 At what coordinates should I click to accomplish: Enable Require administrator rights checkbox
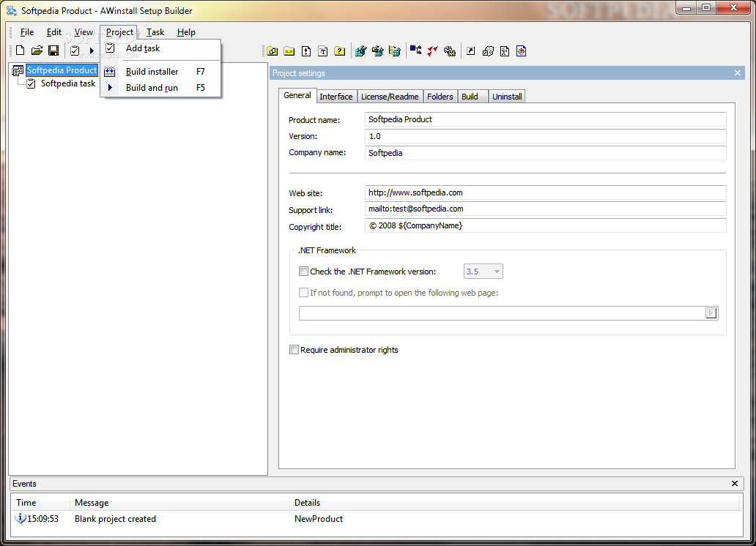[294, 349]
